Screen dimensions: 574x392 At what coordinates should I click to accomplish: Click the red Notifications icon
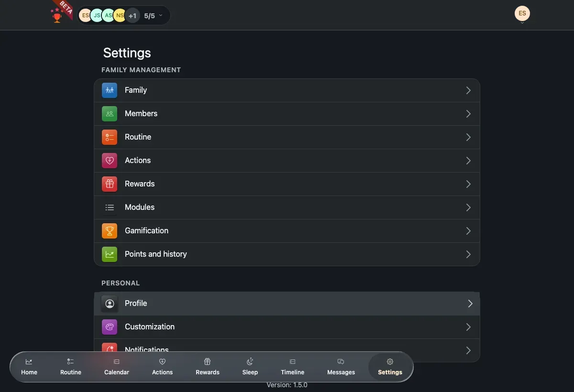(110, 348)
